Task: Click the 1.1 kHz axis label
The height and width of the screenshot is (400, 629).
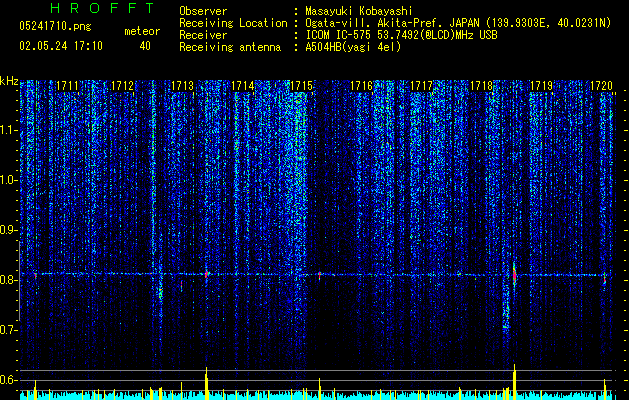Action: point(9,130)
